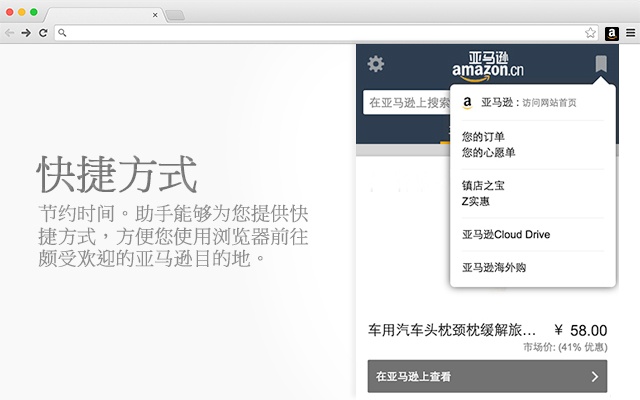
Task: Focus the 在亚马逊上搜索 search field
Action: (407, 102)
